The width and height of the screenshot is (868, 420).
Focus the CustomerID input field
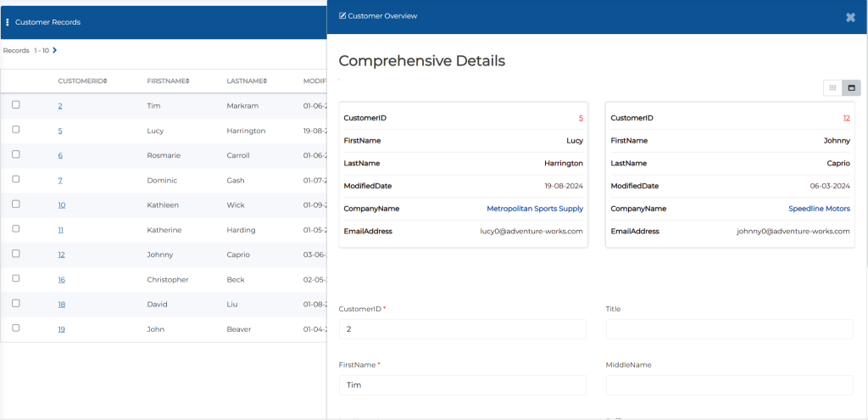coord(462,329)
